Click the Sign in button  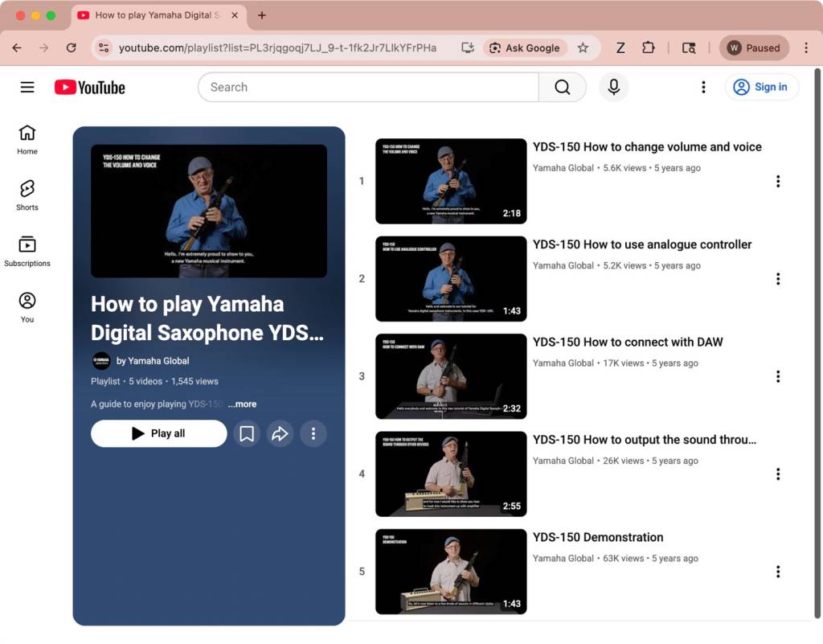(x=761, y=87)
